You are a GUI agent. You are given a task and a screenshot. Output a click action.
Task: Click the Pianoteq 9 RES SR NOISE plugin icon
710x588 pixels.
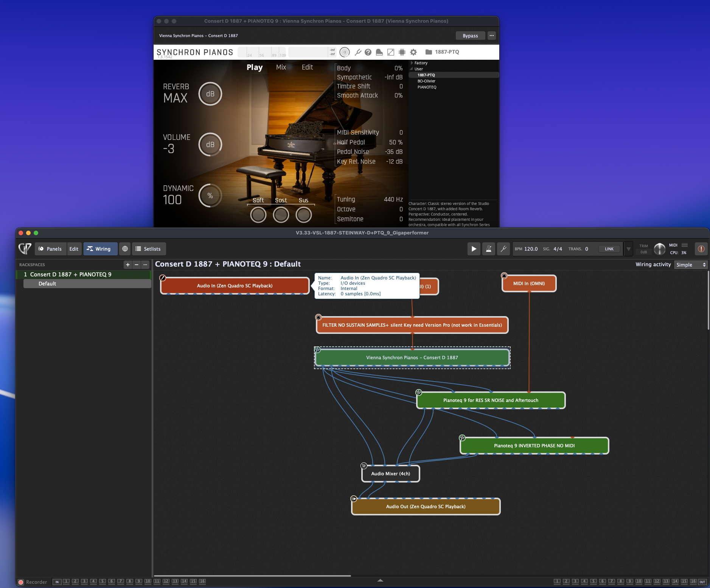click(419, 393)
